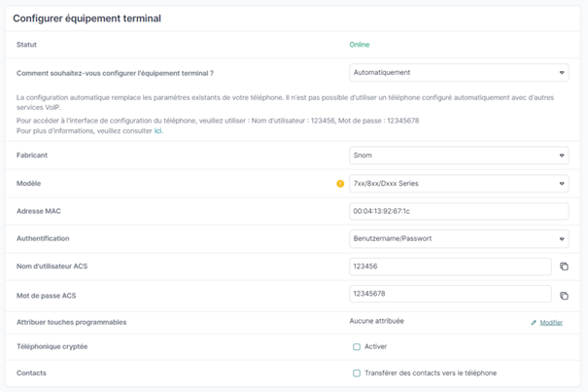Viewport: 588px width, 392px height.
Task: Open the Authentification dropdown Benutzername/Passwort
Action: pyautogui.click(x=459, y=239)
